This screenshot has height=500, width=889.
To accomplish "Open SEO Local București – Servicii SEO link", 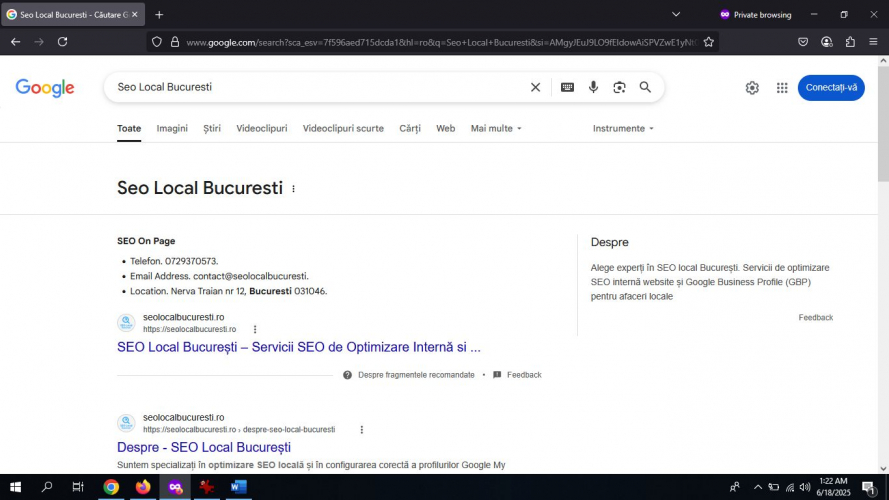I will 299,347.
